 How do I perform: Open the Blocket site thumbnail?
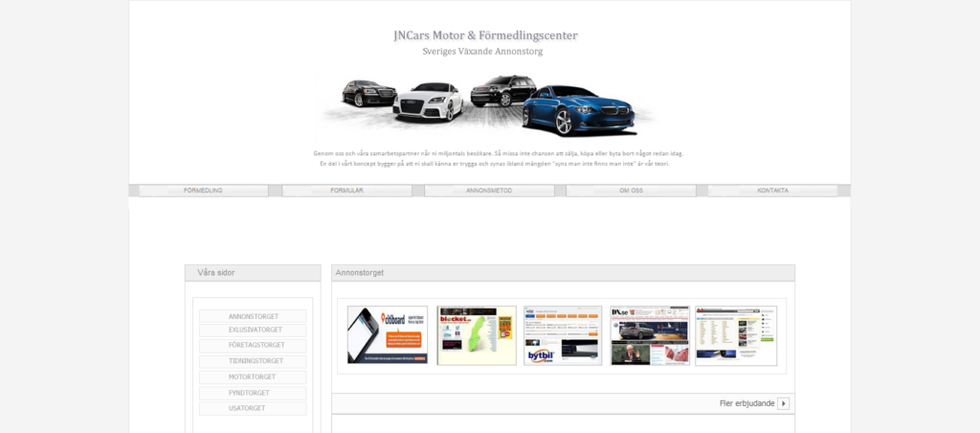pyautogui.click(x=477, y=335)
